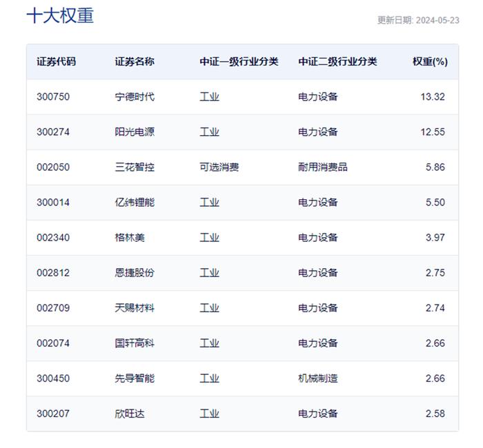The height and width of the screenshot is (448, 483).
Task: Select the 先导智能 security name
Action: click(x=135, y=378)
